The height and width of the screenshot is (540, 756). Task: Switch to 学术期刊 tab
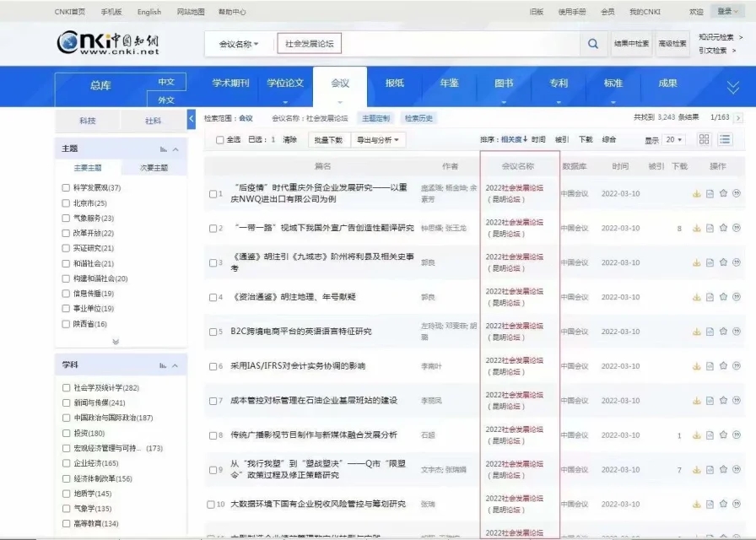(x=231, y=83)
